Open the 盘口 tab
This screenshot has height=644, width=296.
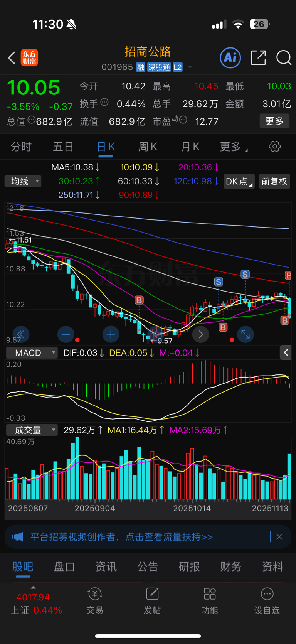[x=64, y=566]
